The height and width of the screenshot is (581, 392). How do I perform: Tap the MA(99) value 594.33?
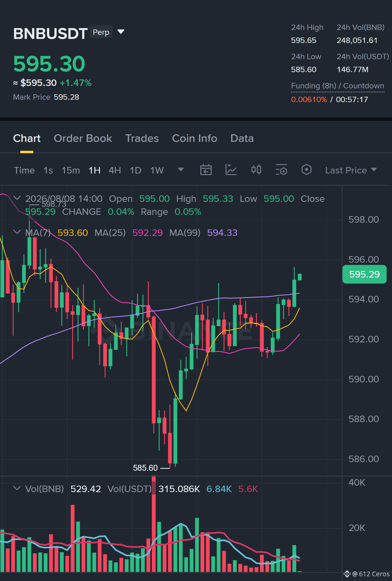(x=222, y=233)
